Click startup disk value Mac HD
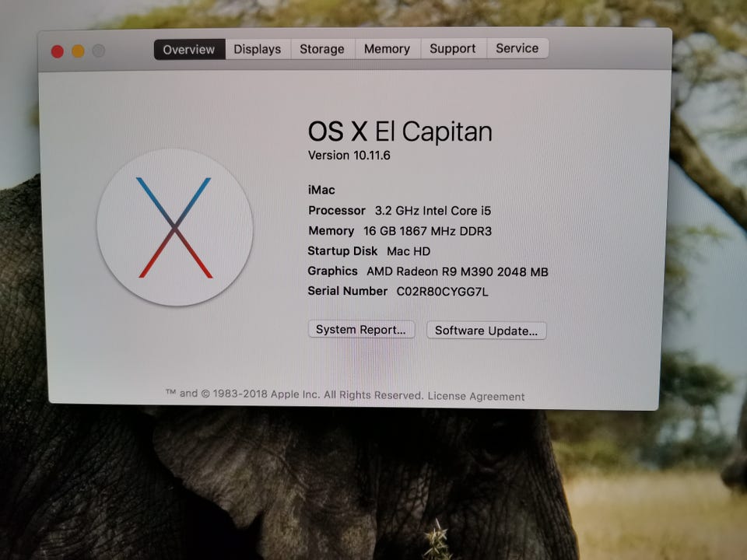 [409, 251]
